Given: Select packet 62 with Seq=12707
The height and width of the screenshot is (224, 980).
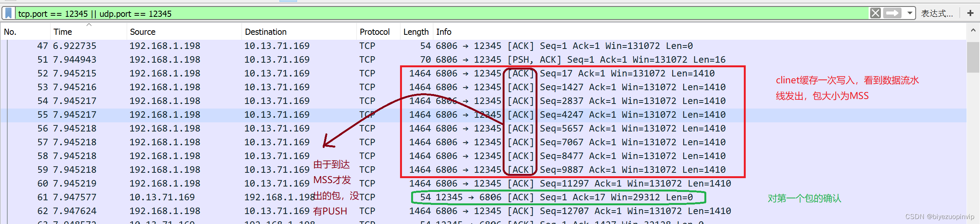Looking at the screenshot, I should (483, 211).
